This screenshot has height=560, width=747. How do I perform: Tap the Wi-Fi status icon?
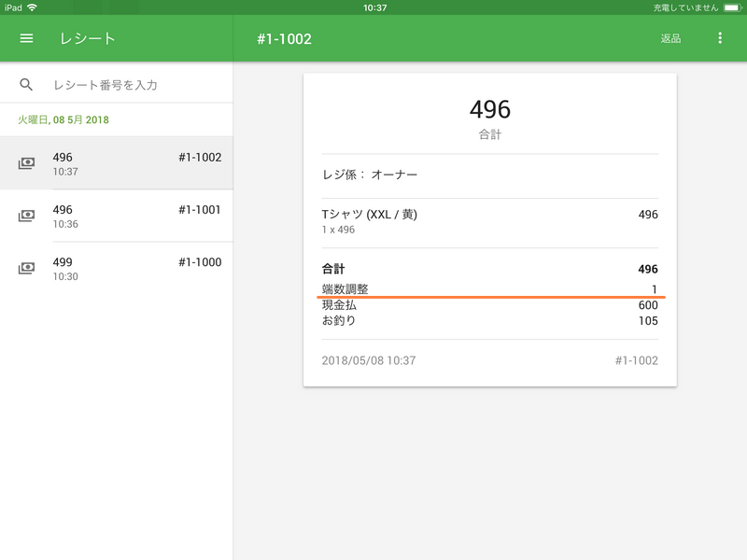(33, 7)
